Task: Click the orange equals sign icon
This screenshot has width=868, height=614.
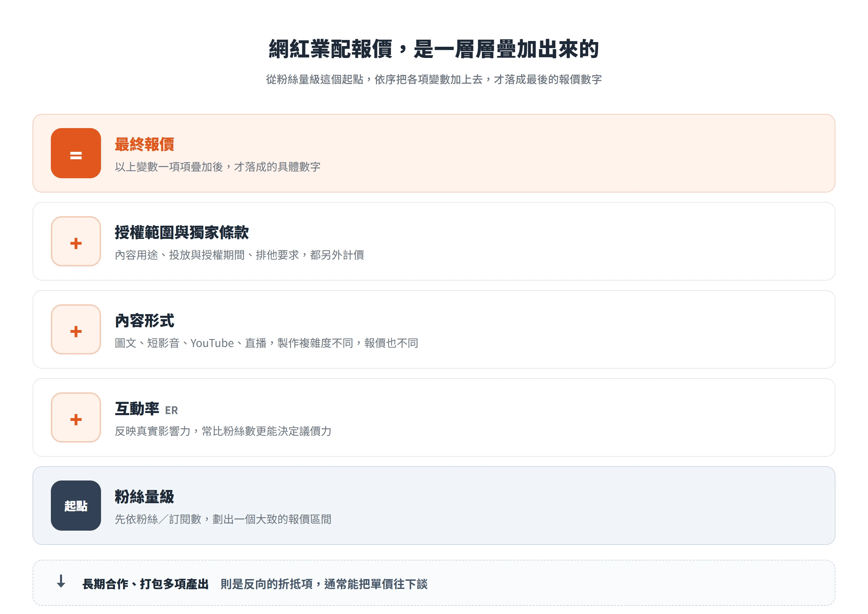Action: [76, 153]
